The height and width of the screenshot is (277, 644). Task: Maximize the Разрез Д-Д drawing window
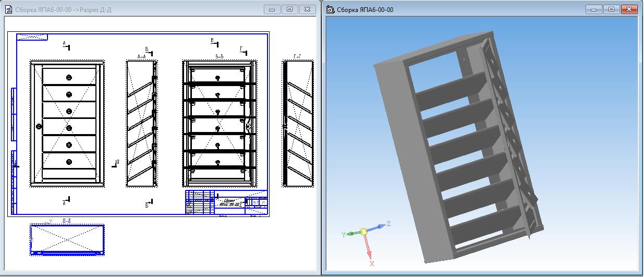click(x=289, y=9)
